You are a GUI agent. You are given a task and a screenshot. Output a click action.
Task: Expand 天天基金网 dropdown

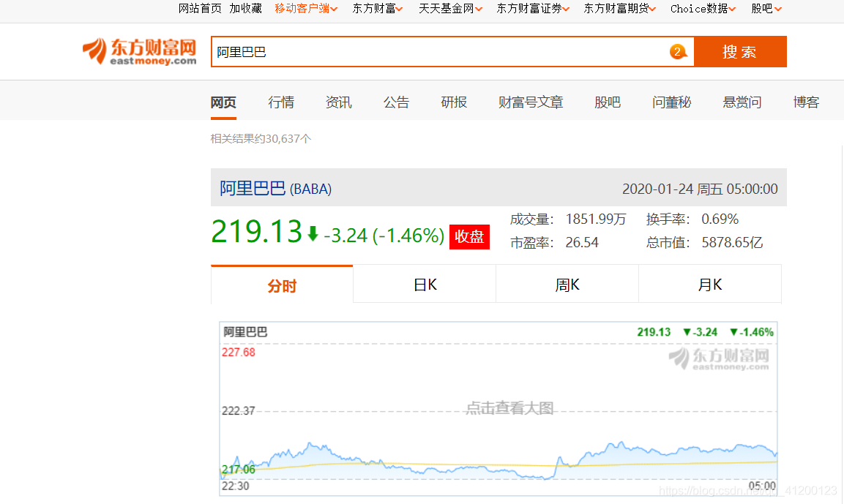pos(450,9)
